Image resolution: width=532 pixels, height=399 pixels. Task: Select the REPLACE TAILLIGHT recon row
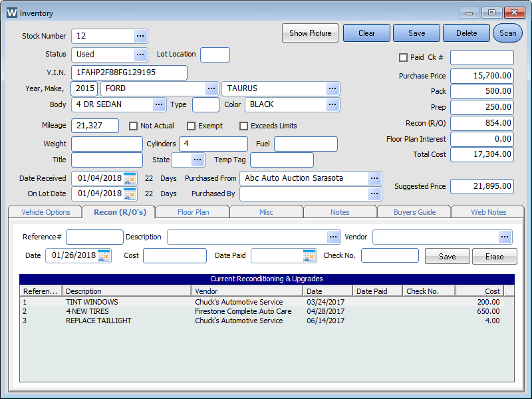(261, 321)
